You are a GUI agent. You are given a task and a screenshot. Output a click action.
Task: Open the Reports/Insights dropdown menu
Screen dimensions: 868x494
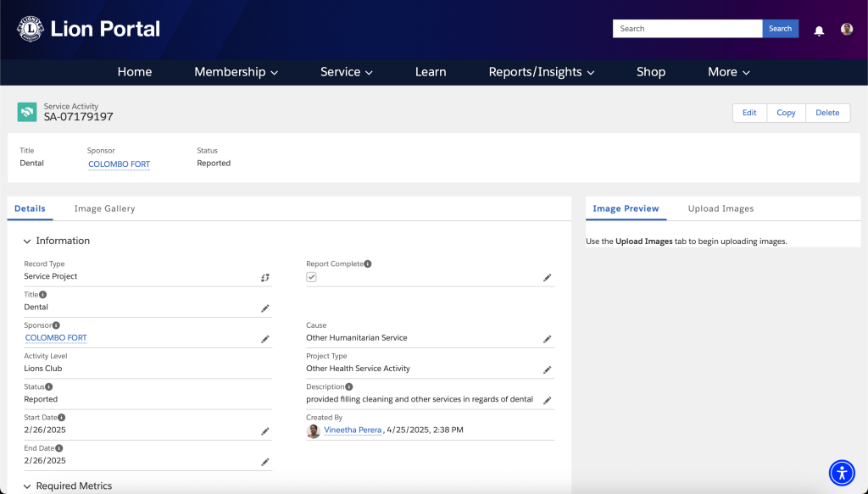(x=542, y=72)
